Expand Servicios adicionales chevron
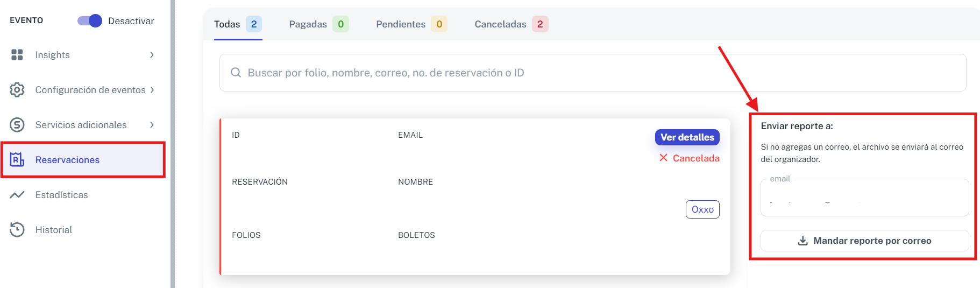This screenshot has height=288, width=980. 152,125
